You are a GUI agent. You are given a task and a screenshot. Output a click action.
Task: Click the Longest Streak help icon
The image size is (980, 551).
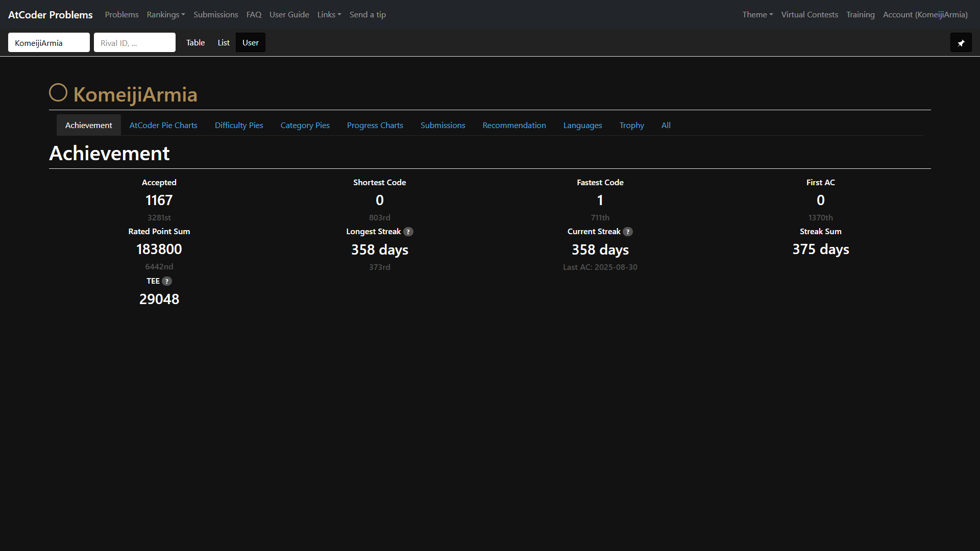pos(408,232)
